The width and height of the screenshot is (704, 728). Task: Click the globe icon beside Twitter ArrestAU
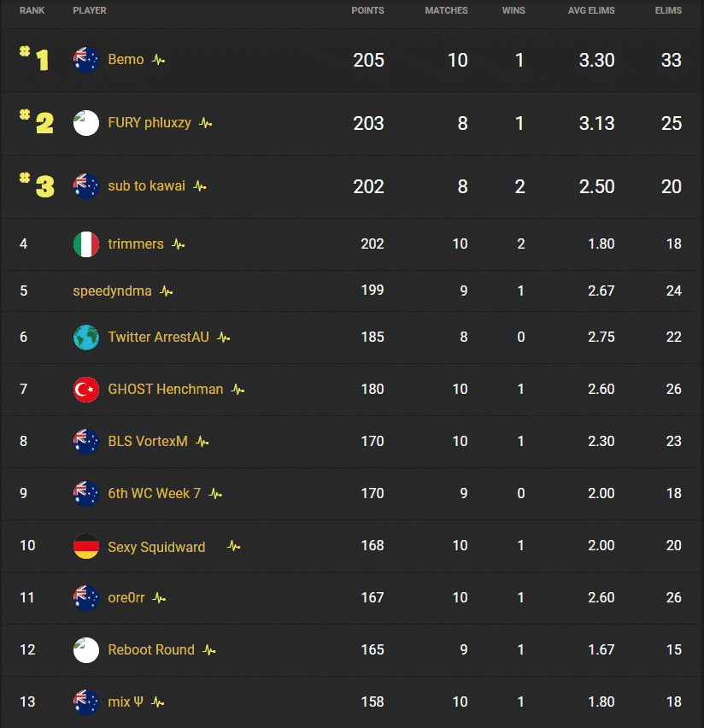click(x=85, y=337)
